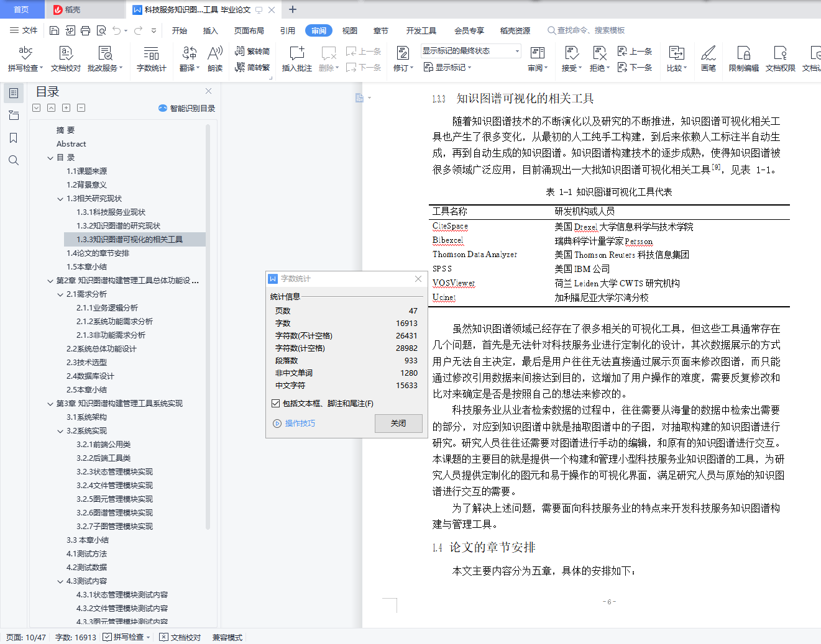Switch to the 引用 ribbon tab

click(x=288, y=30)
